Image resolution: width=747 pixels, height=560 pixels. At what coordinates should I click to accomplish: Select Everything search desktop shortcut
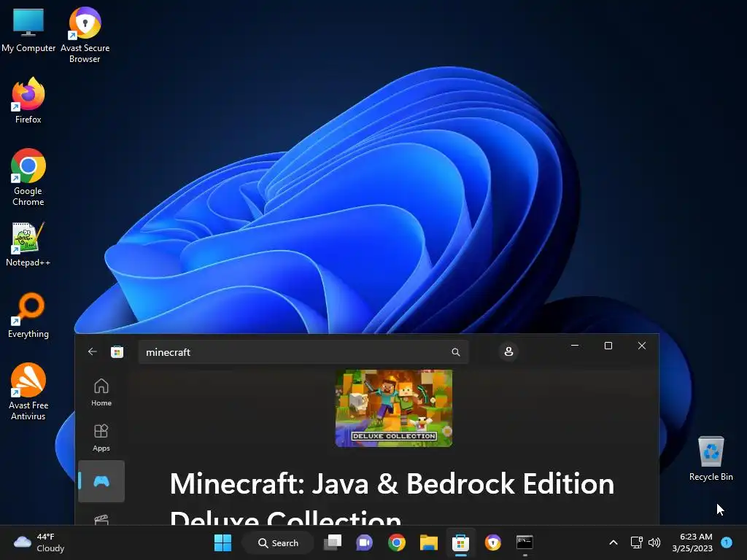28,315
